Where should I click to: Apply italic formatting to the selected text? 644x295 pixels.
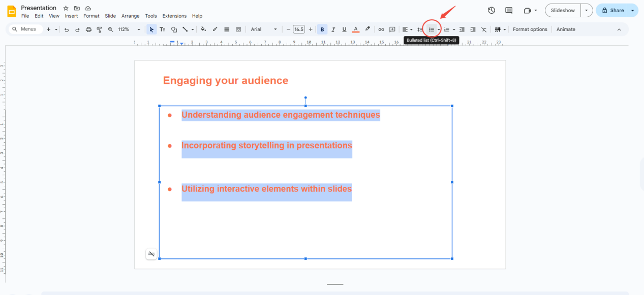333,29
